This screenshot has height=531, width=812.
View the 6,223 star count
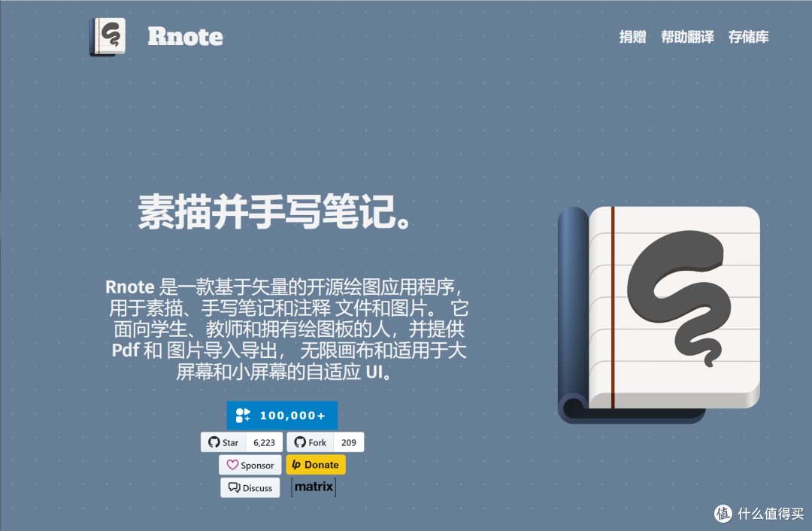pyautogui.click(x=264, y=442)
